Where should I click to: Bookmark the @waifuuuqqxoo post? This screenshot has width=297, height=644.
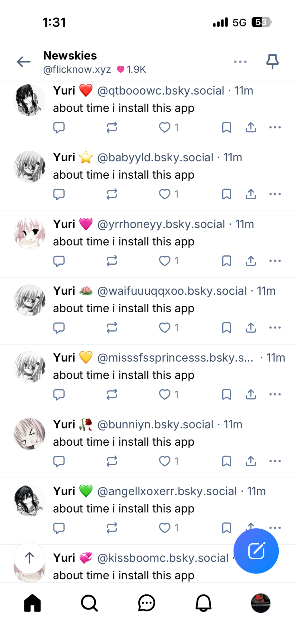click(x=226, y=328)
